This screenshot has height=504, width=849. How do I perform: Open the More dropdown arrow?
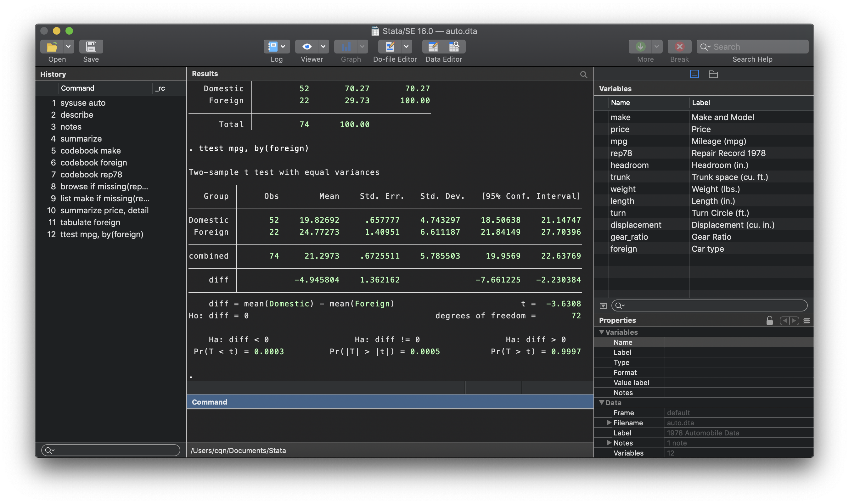[657, 47]
